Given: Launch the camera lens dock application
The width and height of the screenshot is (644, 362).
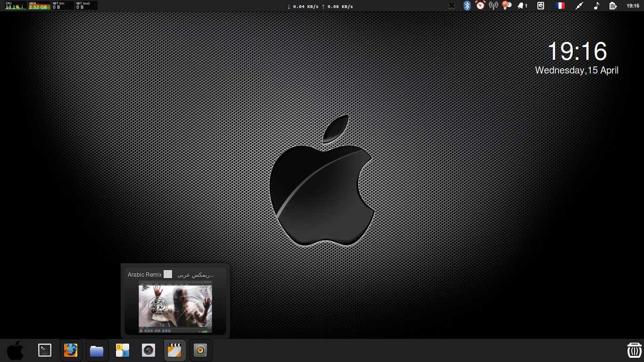Looking at the screenshot, I should pos(149,350).
